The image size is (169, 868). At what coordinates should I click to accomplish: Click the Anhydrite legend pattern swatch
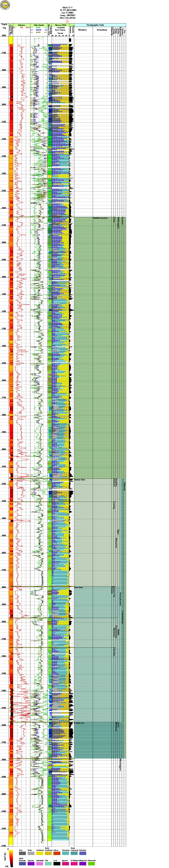click(40, 864)
